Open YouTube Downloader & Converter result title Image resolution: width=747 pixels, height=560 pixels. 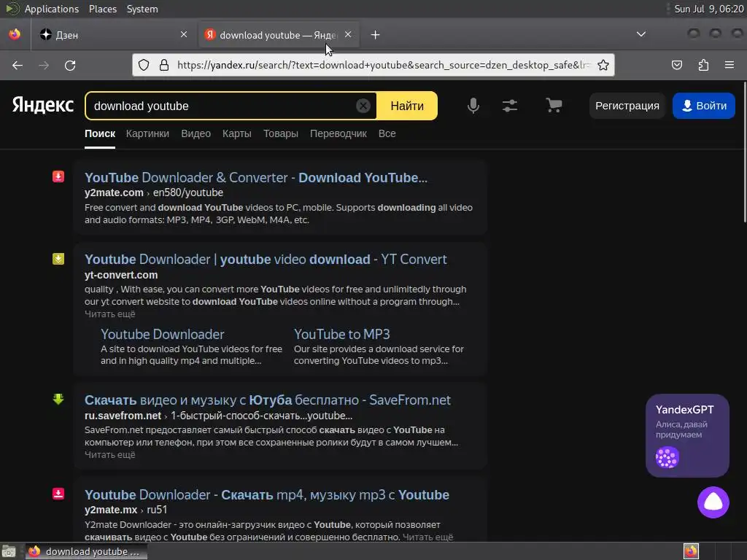tap(256, 178)
